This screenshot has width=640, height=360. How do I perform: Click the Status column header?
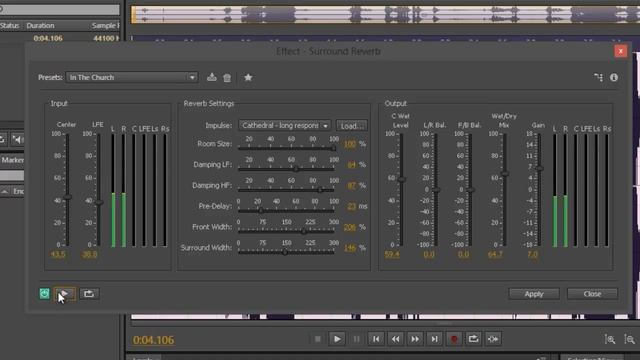(x=10, y=25)
